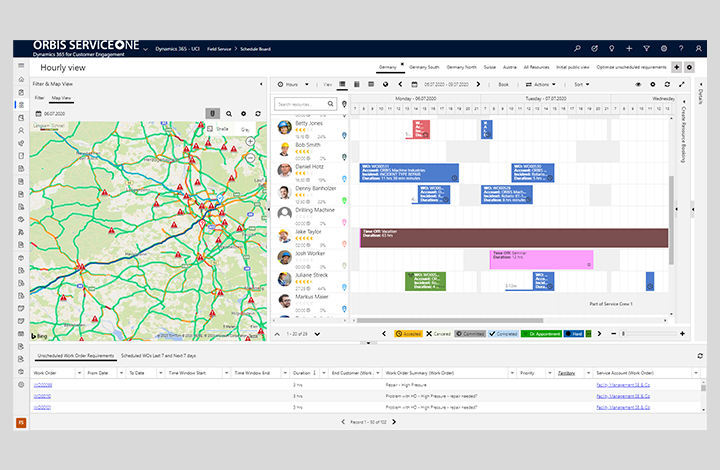Switch to grid table board view
The width and height of the screenshot is (720, 470).
coord(371,84)
